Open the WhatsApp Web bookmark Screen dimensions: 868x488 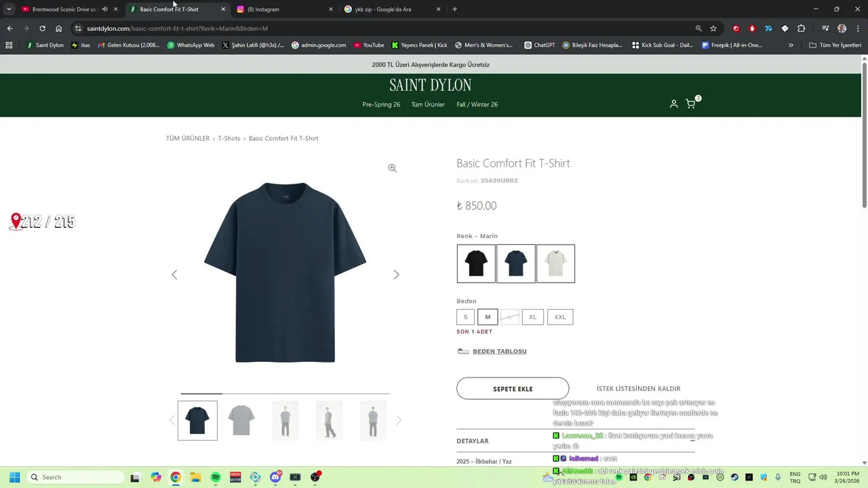[x=191, y=45]
